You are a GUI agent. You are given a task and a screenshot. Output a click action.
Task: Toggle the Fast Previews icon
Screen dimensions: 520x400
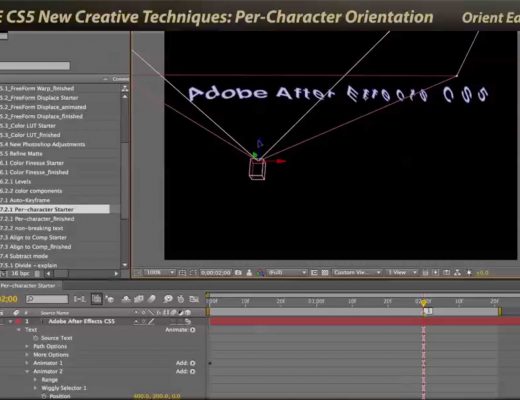pos(436,273)
